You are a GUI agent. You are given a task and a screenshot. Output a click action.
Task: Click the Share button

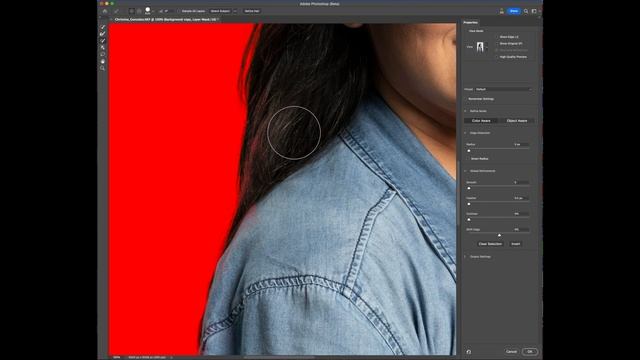(x=514, y=11)
